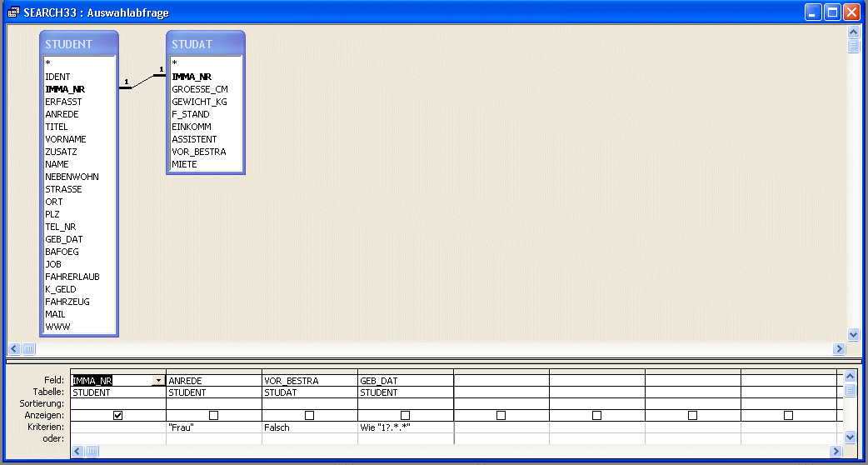Screen dimensions: 868x465
Task: Click the right arrow of table pane horizontal scrollbar
Action: pos(839,348)
